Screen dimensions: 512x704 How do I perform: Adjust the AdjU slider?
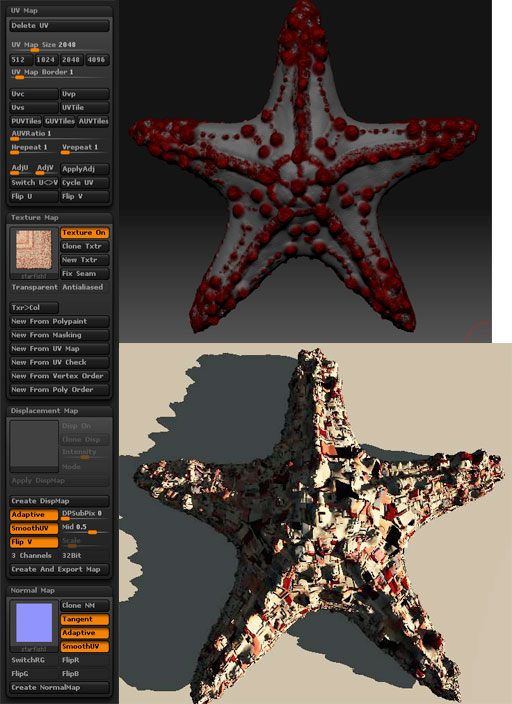(21, 169)
